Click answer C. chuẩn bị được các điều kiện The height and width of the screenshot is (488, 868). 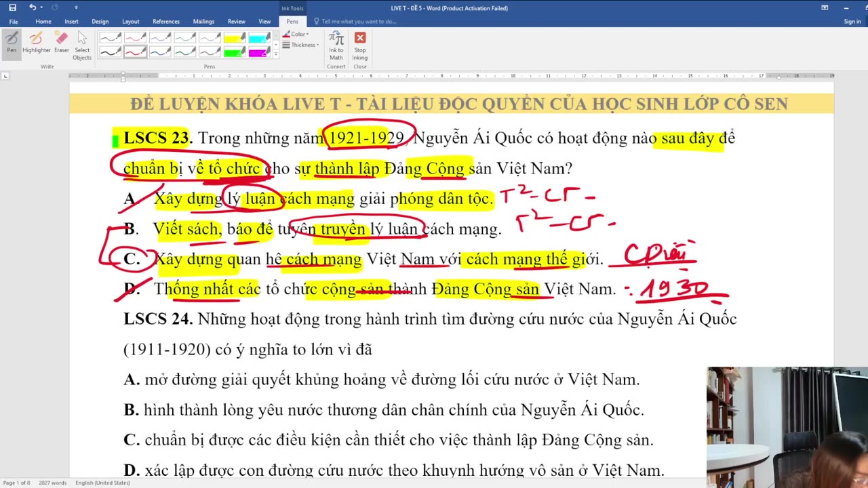pos(389,440)
